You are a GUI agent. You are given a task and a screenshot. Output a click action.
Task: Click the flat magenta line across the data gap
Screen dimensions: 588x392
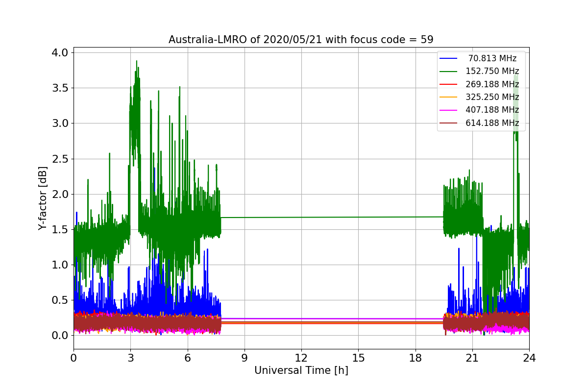click(332, 318)
